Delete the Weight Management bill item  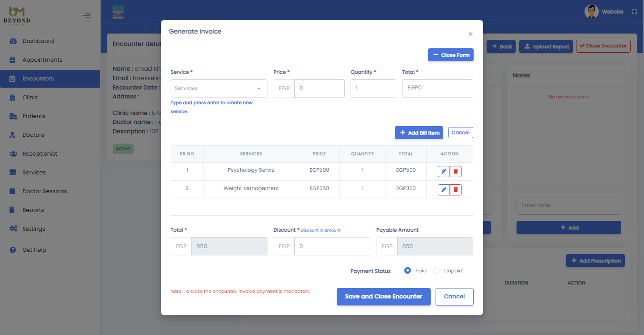[456, 190]
